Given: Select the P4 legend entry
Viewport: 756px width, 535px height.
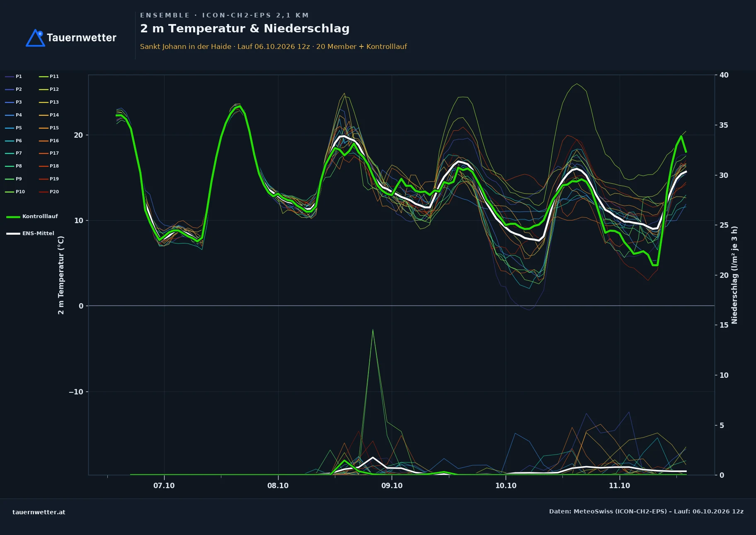Looking at the screenshot, I should pos(14,115).
